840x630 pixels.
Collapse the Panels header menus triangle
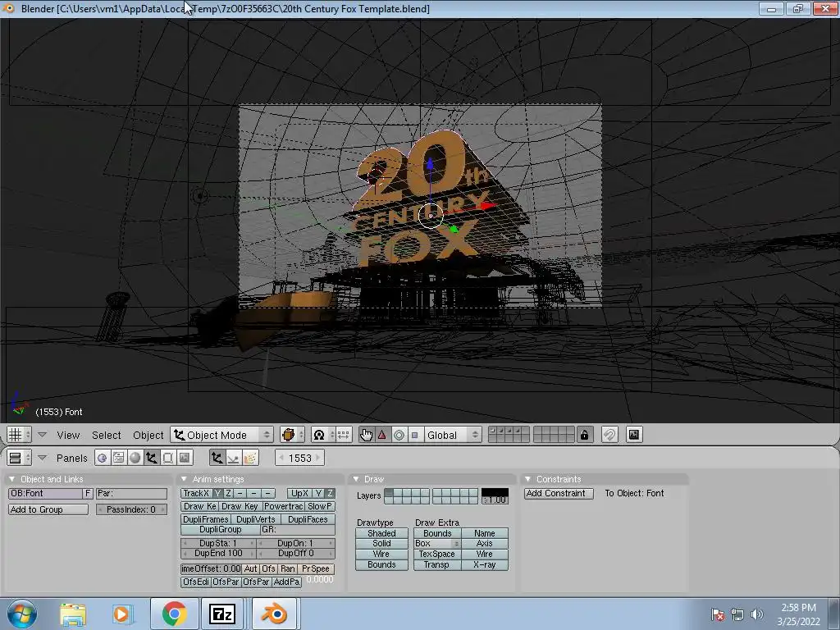coord(43,458)
